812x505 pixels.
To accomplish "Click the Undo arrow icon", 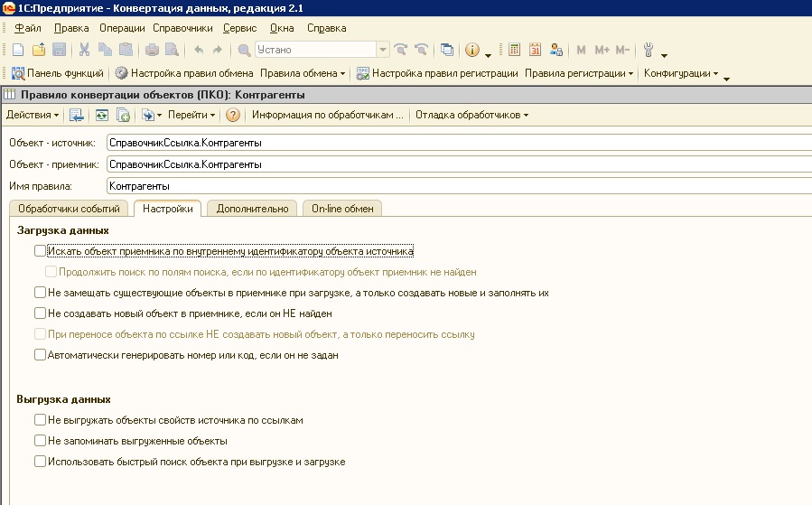I will pyautogui.click(x=199, y=50).
